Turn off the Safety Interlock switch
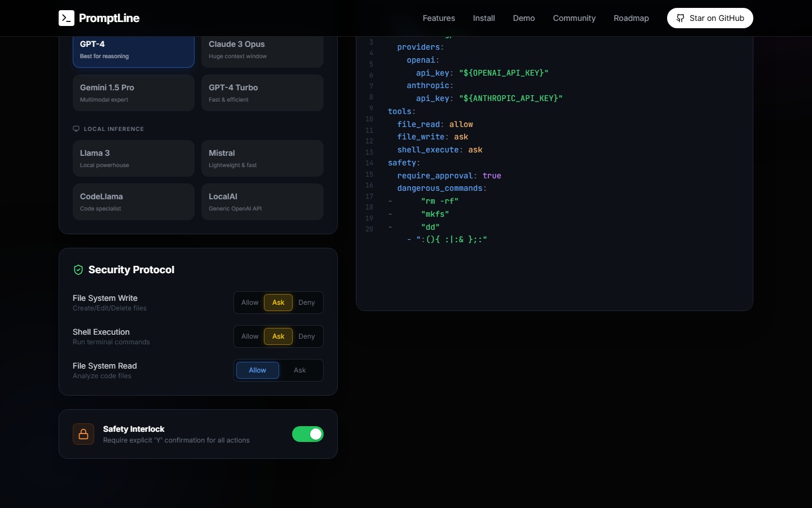This screenshot has width=812, height=508. point(308,434)
